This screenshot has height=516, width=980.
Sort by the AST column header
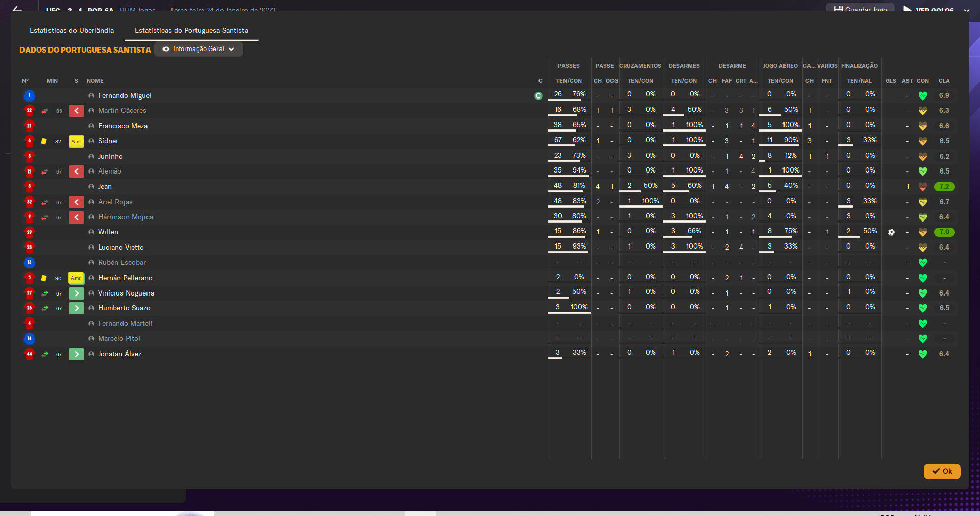[x=907, y=81]
